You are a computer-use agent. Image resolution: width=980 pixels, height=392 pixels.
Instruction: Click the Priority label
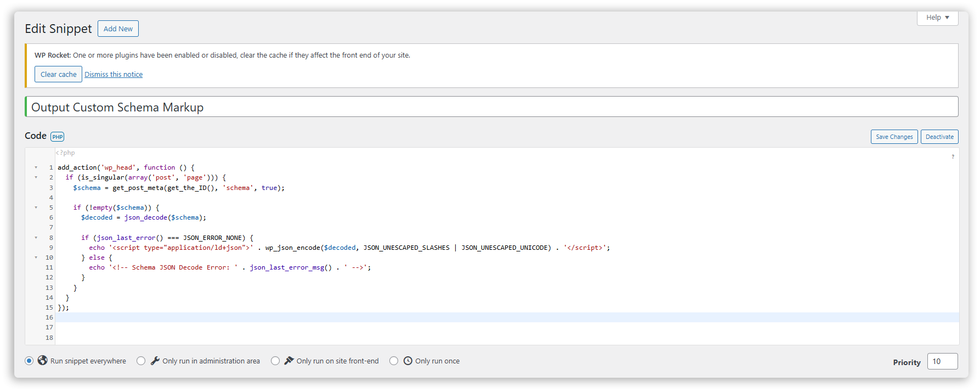pos(907,362)
